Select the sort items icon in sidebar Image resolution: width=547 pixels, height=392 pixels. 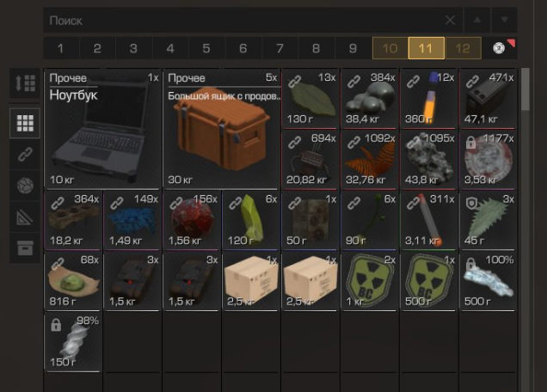[x=25, y=83]
